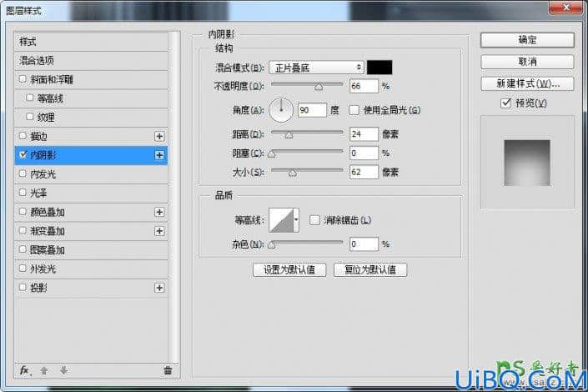Open the 外发光 settings row
Screen dimensions: 588x392
(x=91, y=269)
